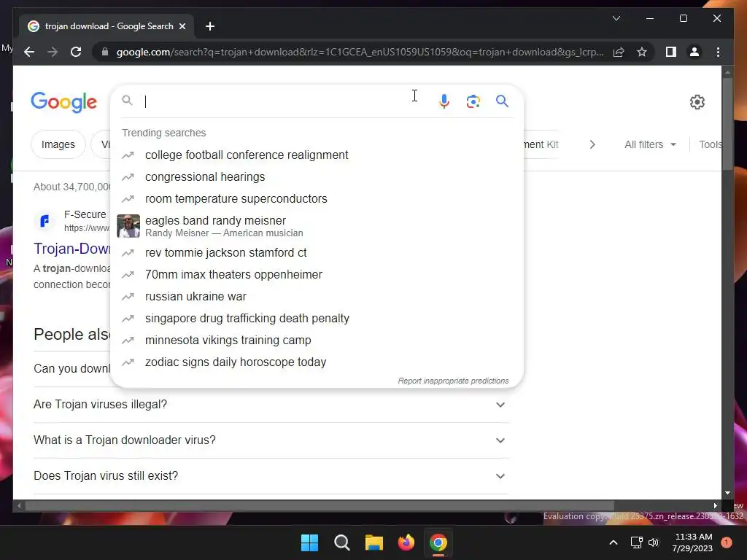Select Images search filter
Image resolution: width=747 pixels, height=560 pixels.
click(x=58, y=144)
